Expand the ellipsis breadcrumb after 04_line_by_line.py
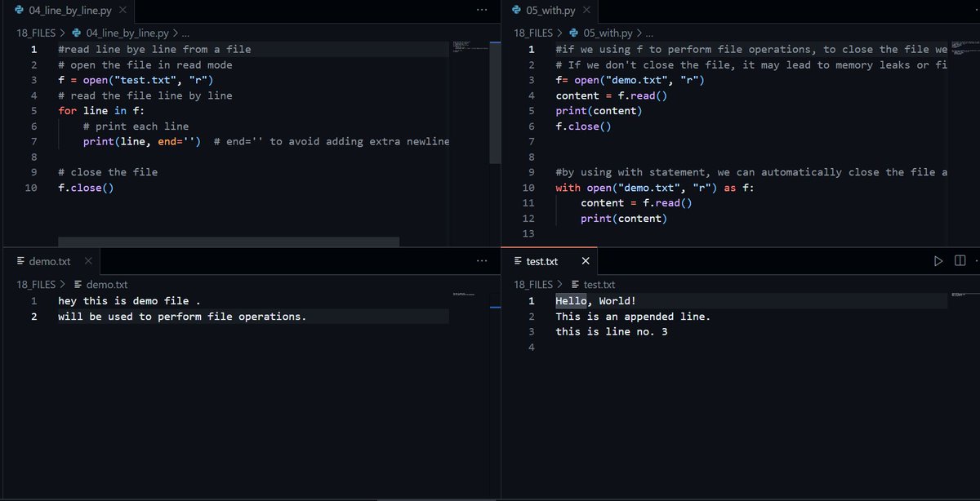Image resolution: width=980 pixels, height=501 pixels. 185,33
